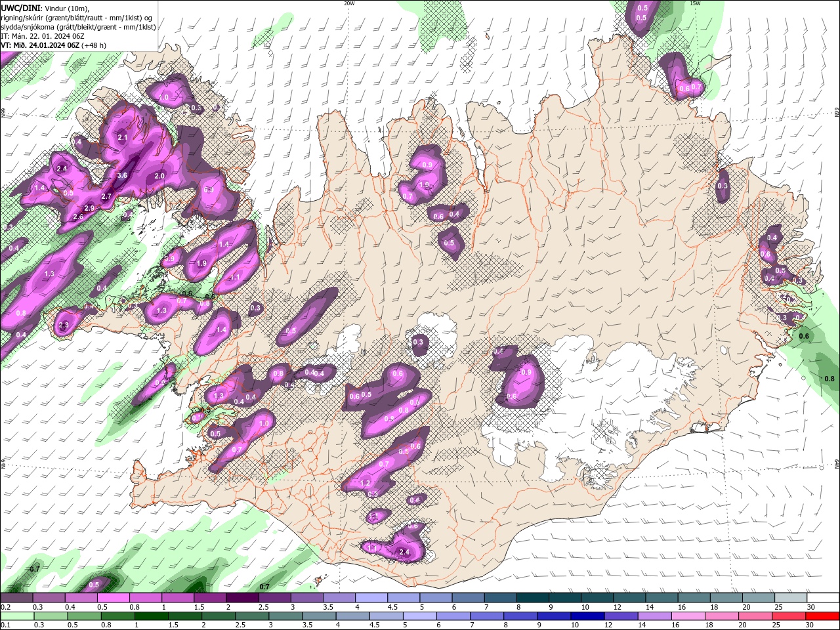This screenshot has width=840, height=630.
Task: Click the 25 label on the upper scale
Action: point(778,607)
